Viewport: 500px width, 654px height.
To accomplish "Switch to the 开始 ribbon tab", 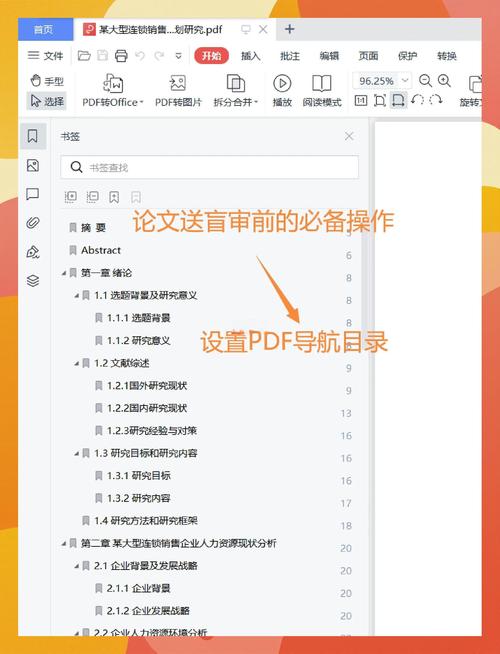I will (211, 55).
